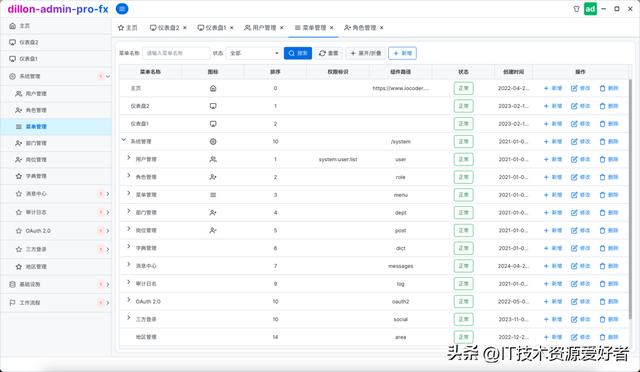
Task: Switch to the 用户管理 tab
Action: click(260, 28)
